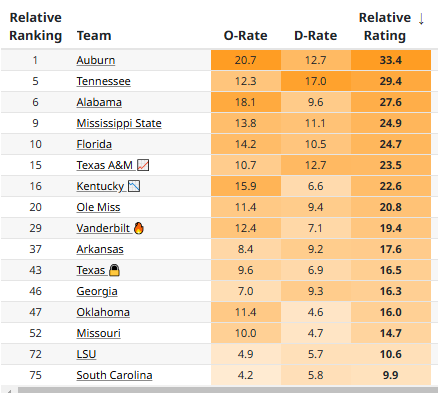Sort the table by D-Rate column
The height and width of the screenshot is (393, 438).
tap(315, 35)
